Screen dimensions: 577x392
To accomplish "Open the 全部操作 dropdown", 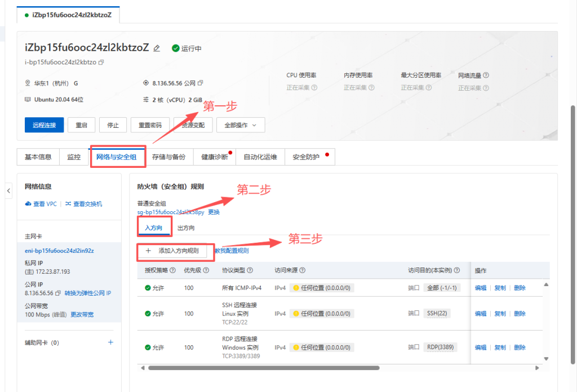I will tap(241, 125).
